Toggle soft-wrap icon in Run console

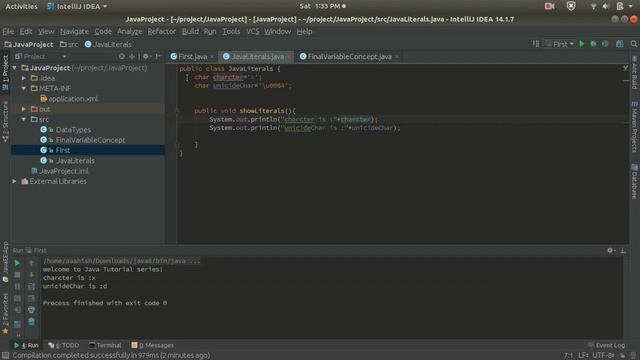pos(31,287)
